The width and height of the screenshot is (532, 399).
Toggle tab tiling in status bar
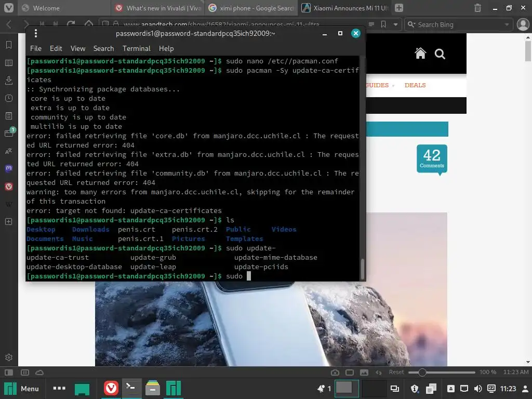(25, 373)
